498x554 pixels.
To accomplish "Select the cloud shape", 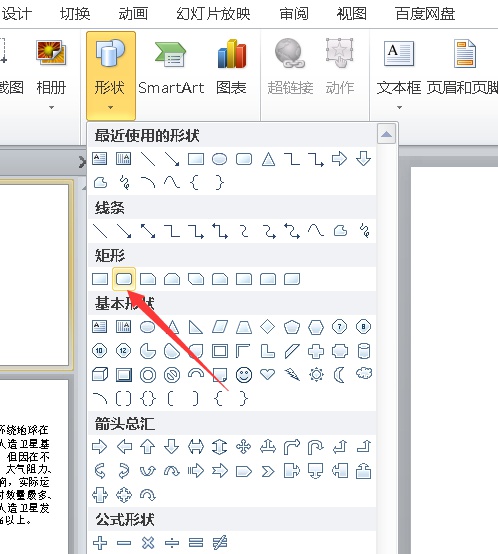I will (364, 373).
